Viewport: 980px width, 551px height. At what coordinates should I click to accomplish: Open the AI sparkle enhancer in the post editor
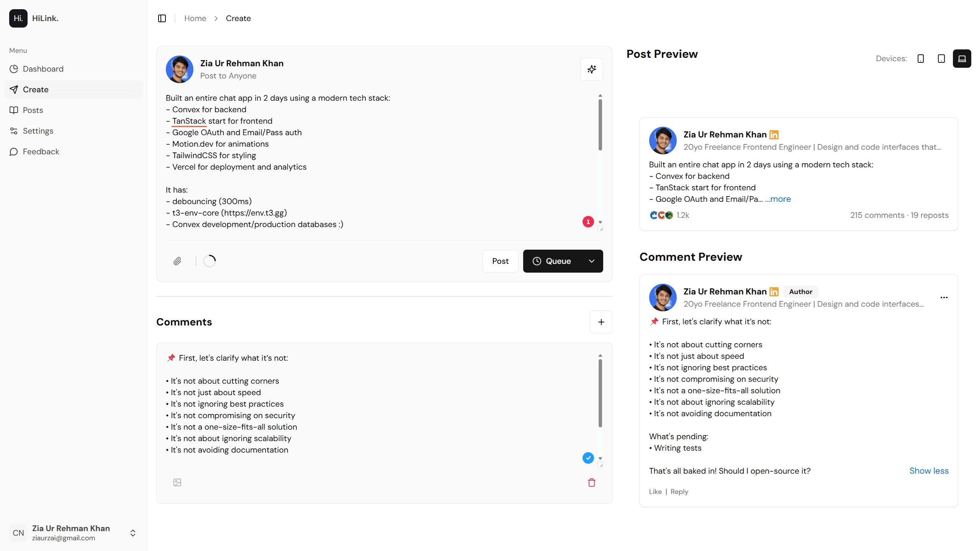(591, 69)
